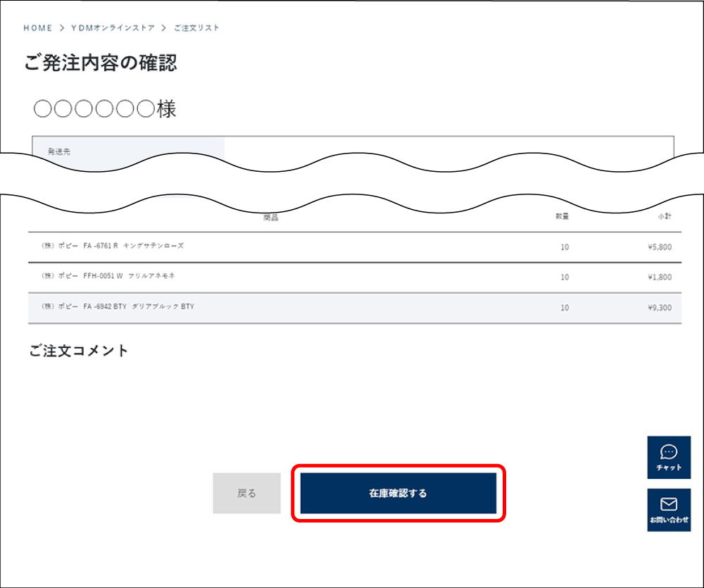Click the 在庫確認する button
The height and width of the screenshot is (588, 704).
[398, 493]
